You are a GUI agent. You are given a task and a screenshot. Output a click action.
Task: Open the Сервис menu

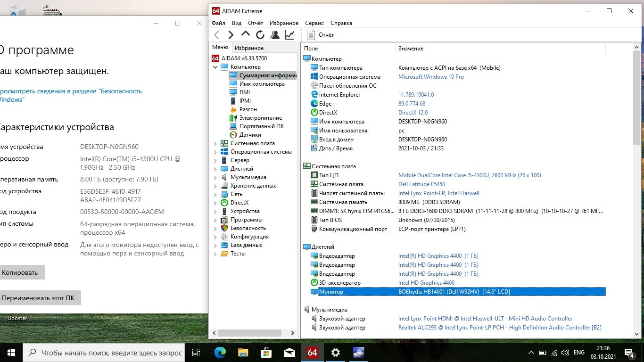coord(314,23)
